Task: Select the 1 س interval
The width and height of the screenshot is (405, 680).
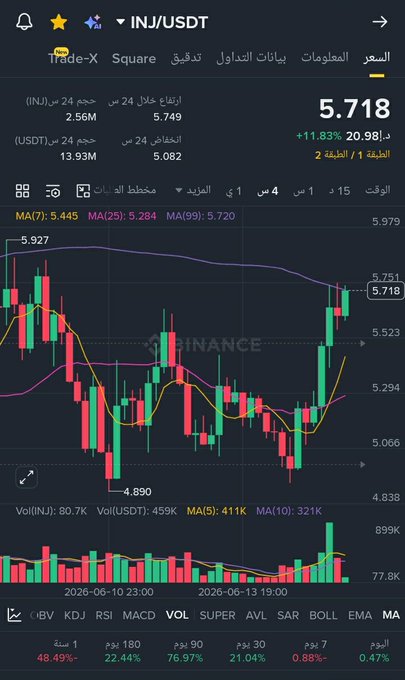Action: point(303,191)
